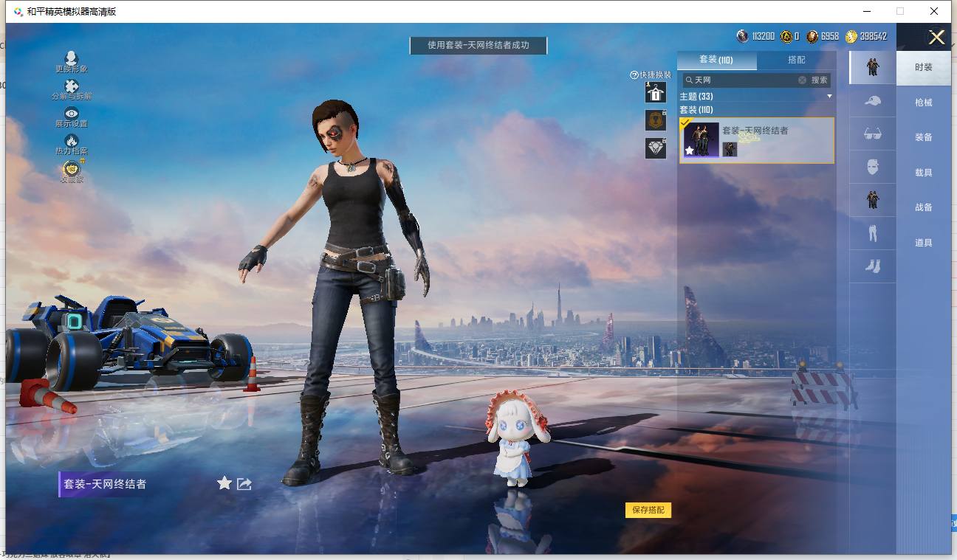The width and height of the screenshot is (957, 560).
Task: Focus the 天网 search input field
Action: (x=744, y=80)
